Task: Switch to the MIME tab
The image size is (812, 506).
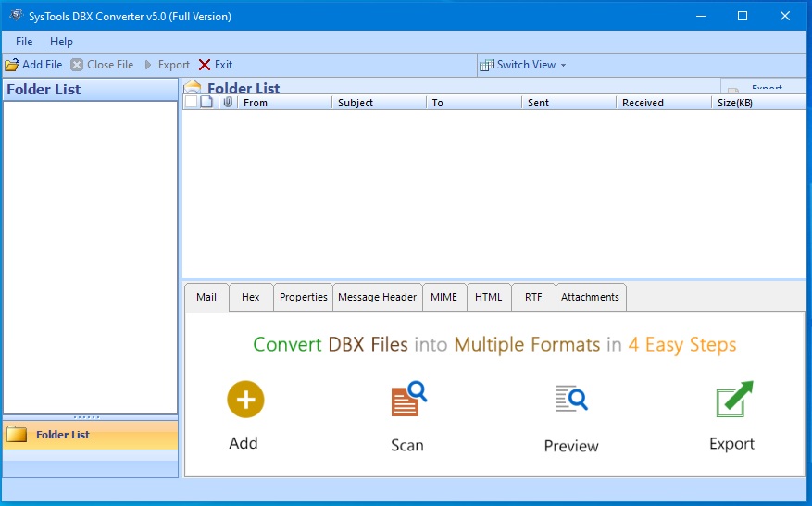Action: pyautogui.click(x=444, y=297)
